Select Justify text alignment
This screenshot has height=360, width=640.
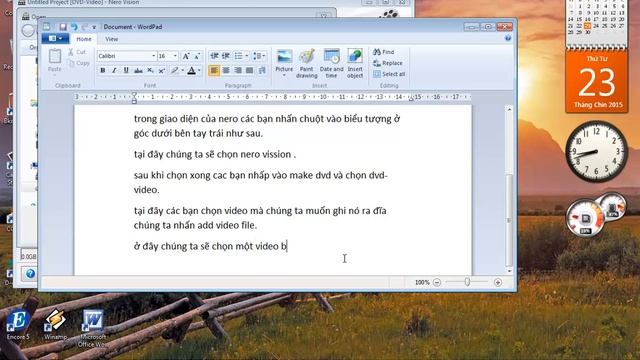coord(249,71)
